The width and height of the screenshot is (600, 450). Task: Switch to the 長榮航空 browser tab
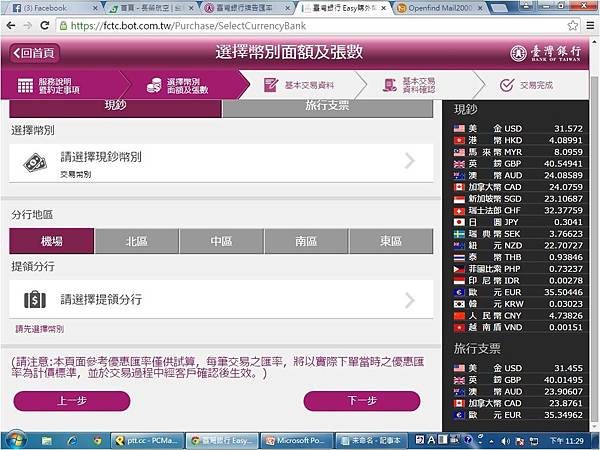tap(151, 8)
